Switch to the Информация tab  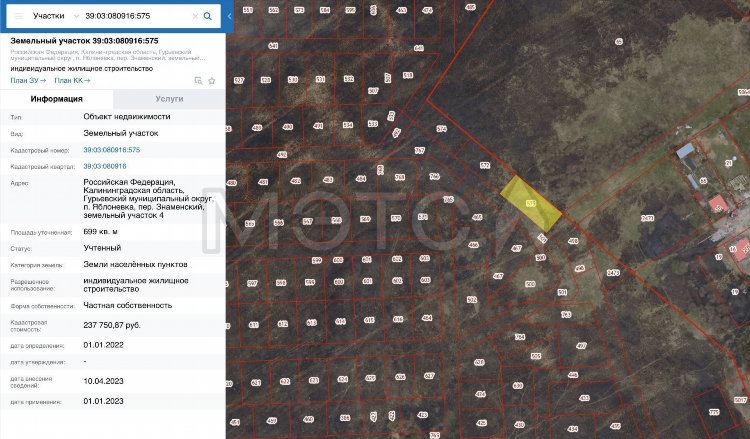click(56, 99)
